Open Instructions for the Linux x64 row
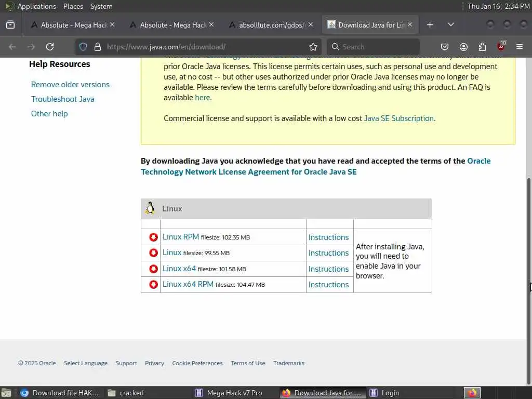This screenshot has width=532, height=399. [328, 269]
